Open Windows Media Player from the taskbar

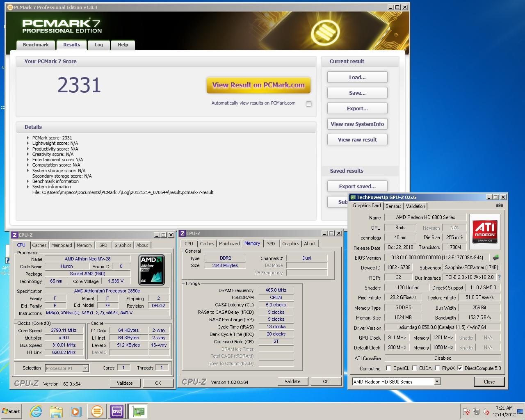tap(76, 411)
